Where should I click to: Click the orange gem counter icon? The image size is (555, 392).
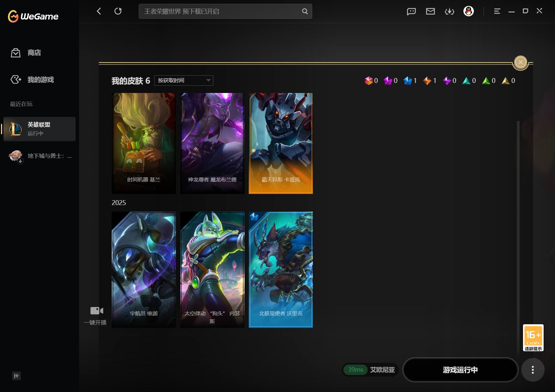tap(427, 81)
